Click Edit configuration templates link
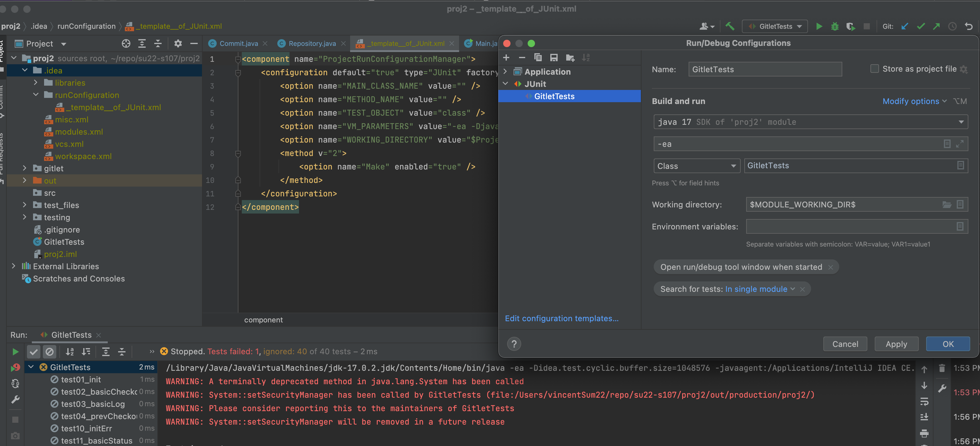This screenshot has height=446, width=980. [x=562, y=318]
